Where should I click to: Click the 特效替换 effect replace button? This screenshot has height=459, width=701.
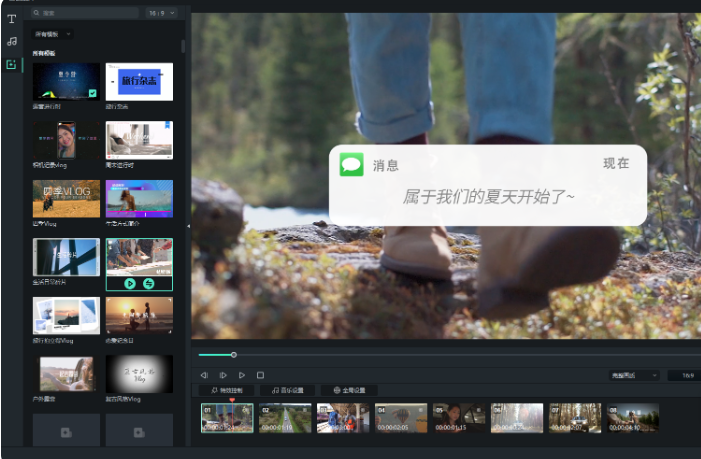[226, 390]
